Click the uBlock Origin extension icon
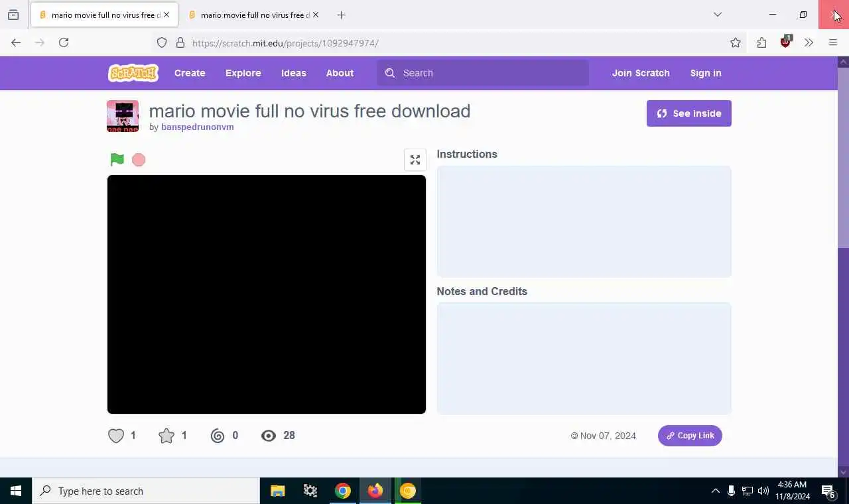 click(785, 42)
